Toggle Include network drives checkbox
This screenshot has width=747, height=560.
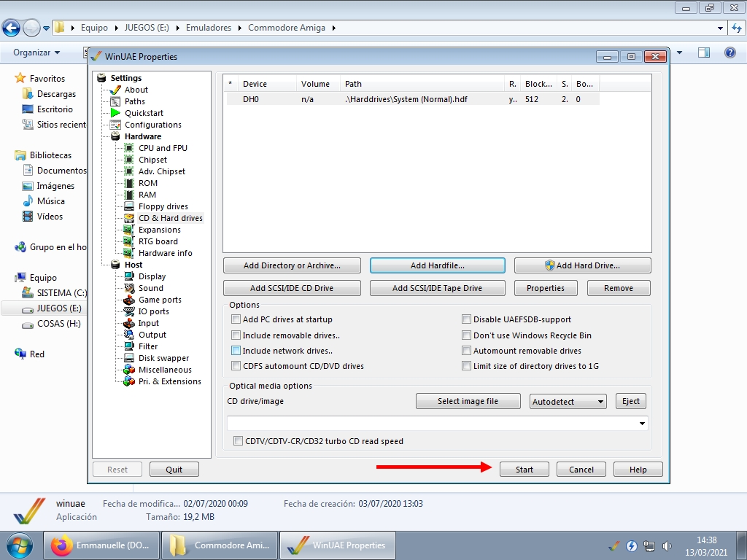point(236,351)
